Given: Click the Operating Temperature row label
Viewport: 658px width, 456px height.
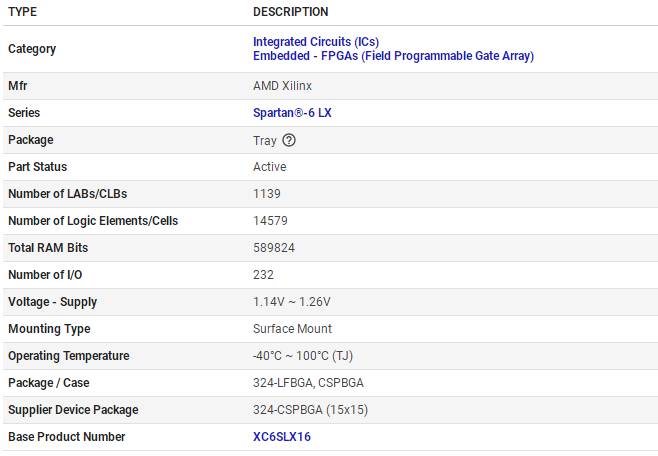Looking at the screenshot, I should pyautogui.click(x=68, y=356).
